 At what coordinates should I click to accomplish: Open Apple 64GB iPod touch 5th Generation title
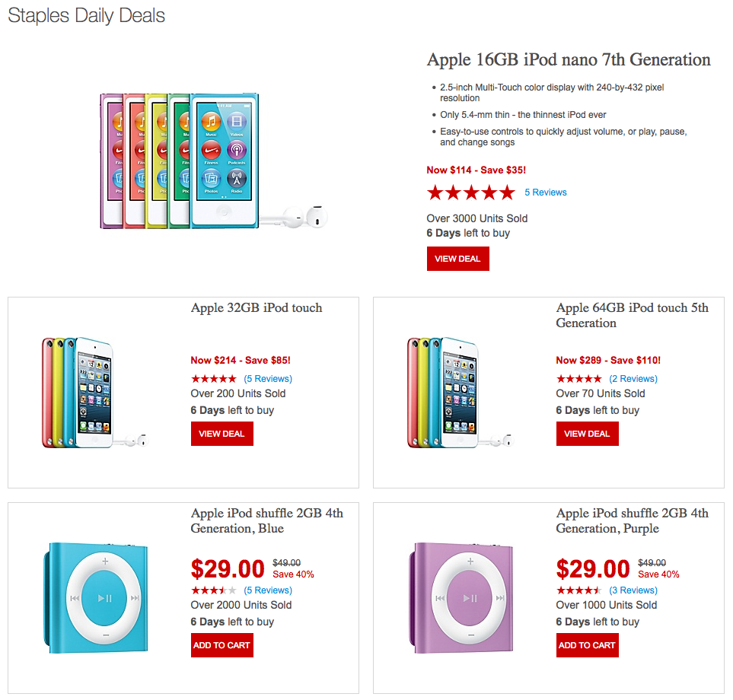pos(632,315)
